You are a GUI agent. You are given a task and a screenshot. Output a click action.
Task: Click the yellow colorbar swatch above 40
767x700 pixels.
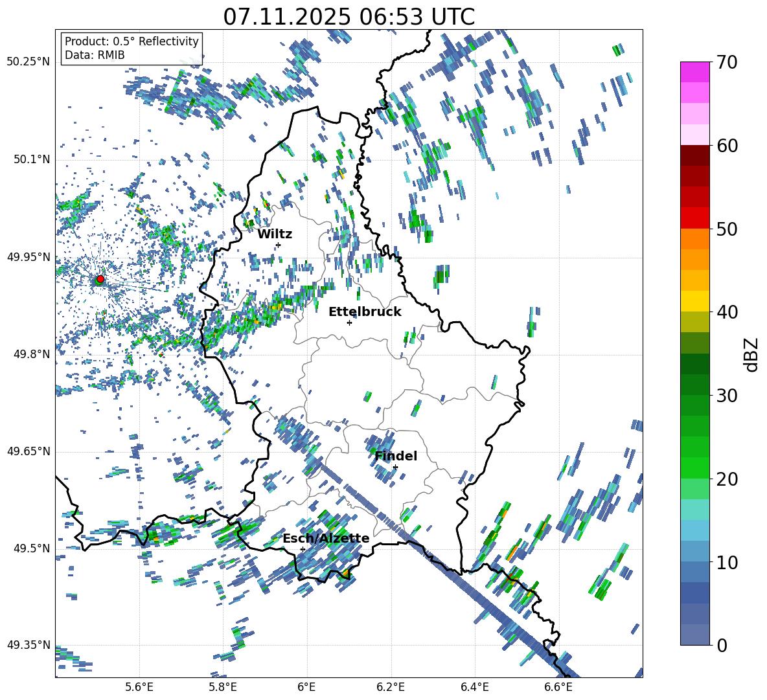point(695,301)
